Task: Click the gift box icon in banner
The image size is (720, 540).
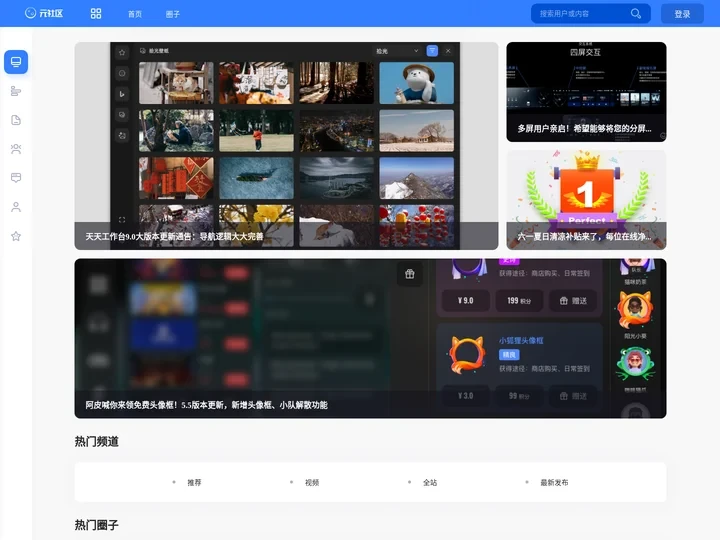Action: pos(410,274)
